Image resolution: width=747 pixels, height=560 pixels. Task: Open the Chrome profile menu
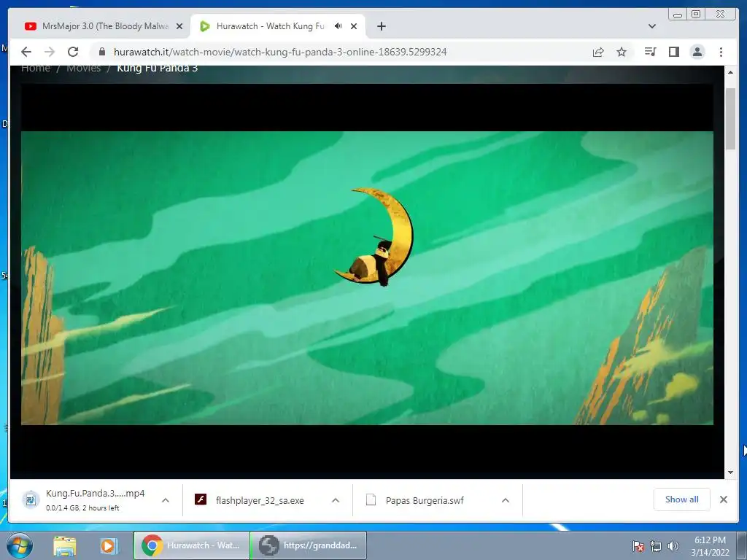(x=697, y=52)
